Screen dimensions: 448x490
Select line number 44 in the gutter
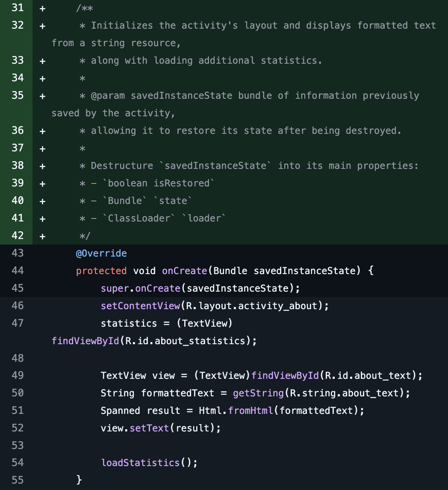click(18, 271)
